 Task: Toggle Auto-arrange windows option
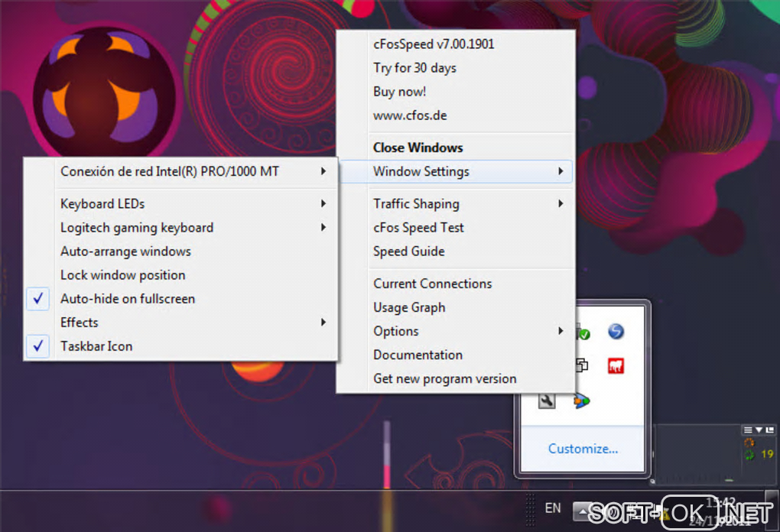click(181, 251)
